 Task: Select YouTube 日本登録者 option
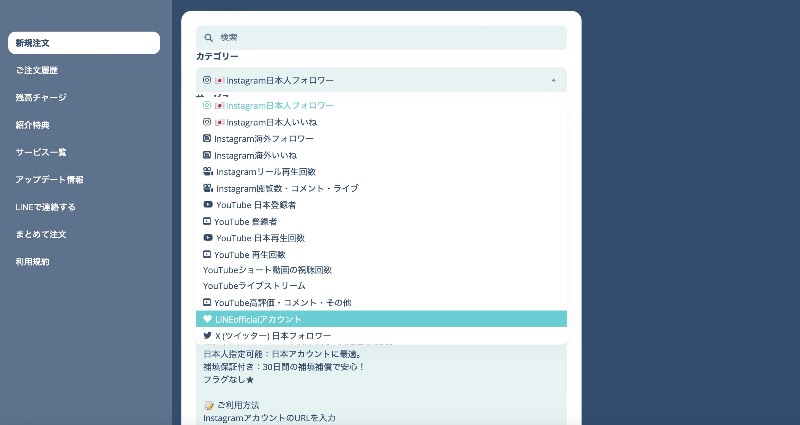[x=381, y=205]
